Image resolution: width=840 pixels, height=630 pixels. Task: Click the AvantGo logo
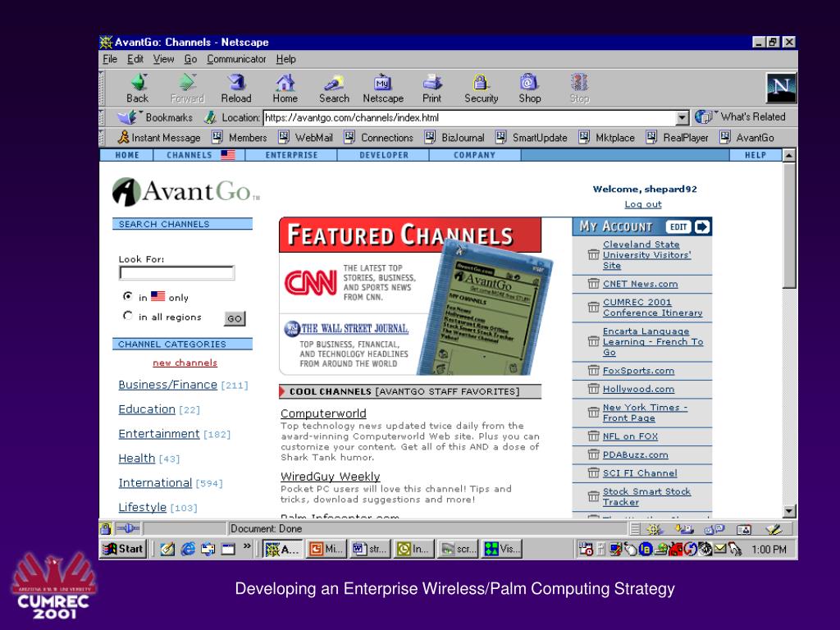[x=186, y=192]
